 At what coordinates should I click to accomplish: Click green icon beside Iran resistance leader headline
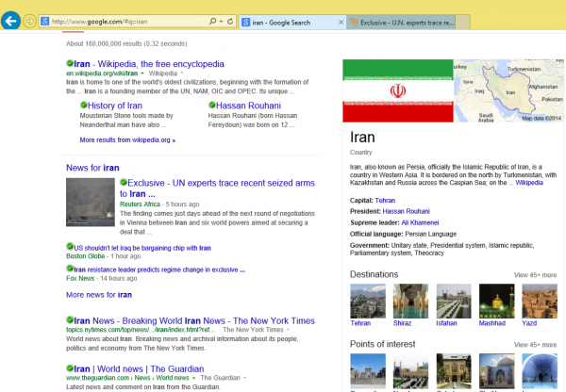[x=70, y=269]
